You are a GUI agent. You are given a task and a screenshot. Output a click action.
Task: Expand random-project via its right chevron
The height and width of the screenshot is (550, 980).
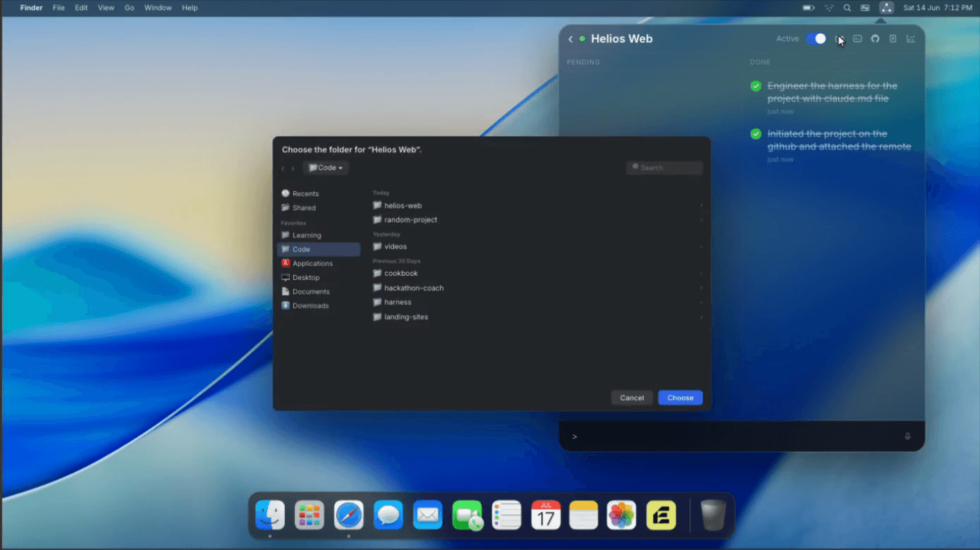[701, 220]
